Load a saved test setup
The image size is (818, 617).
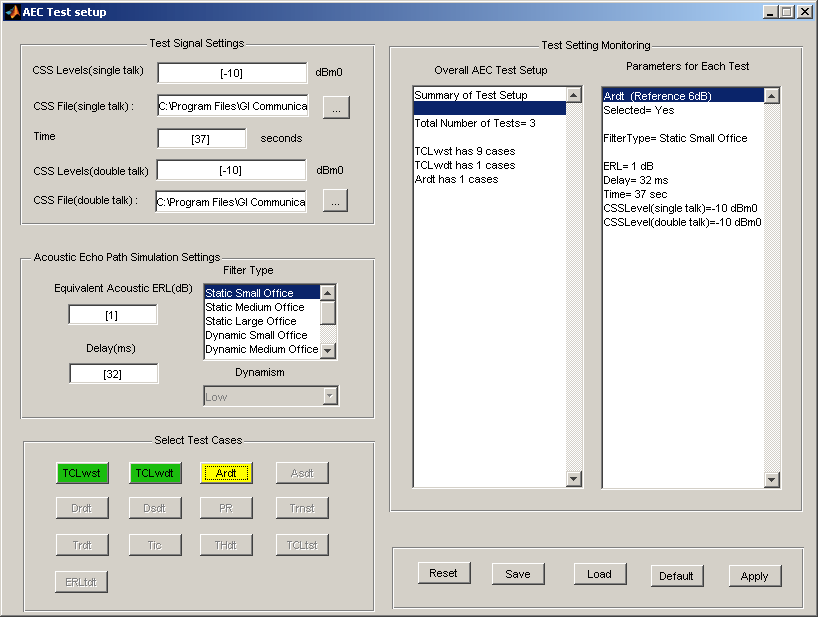pos(599,574)
